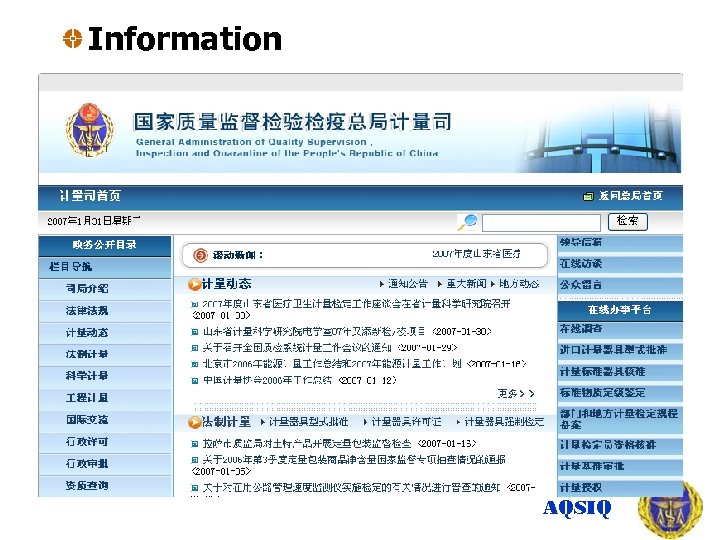This screenshot has height=540, width=720.
Task: Click the national emblem logo in the banner
Action: (90, 130)
